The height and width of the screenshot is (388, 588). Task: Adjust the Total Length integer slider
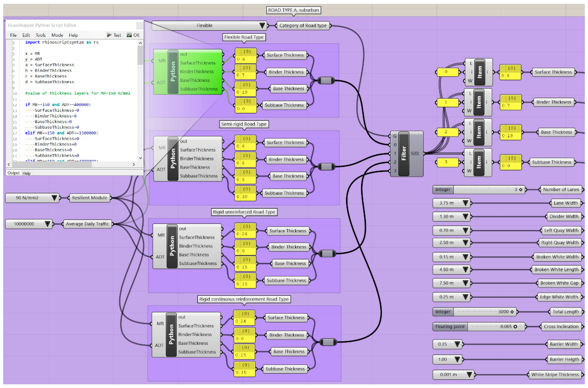tap(475, 312)
